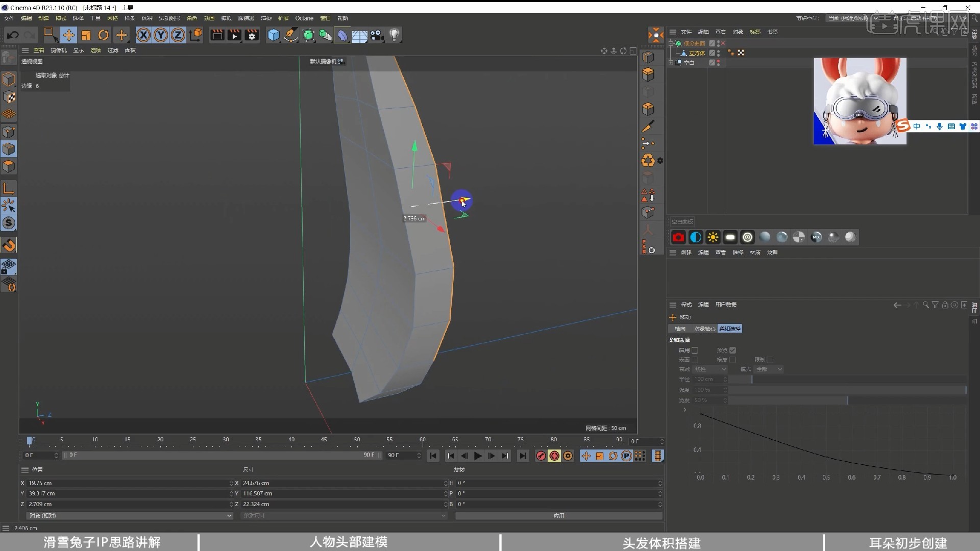The height and width of the screenshot is (551, 980).
Task: Click the 应用 button in coordinates panel
Action: tap(559, 516)
